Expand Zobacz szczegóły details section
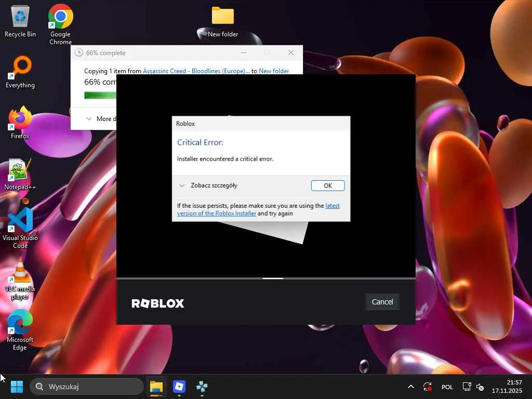The width and height of the screenshot is (532, 399). tap(208, 185)
